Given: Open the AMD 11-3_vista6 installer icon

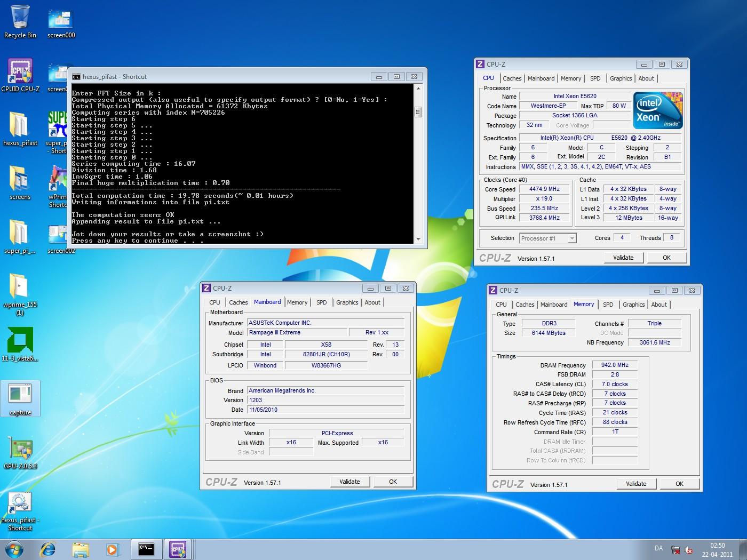Looking at the screenshot, I should (x=20, y=345).
